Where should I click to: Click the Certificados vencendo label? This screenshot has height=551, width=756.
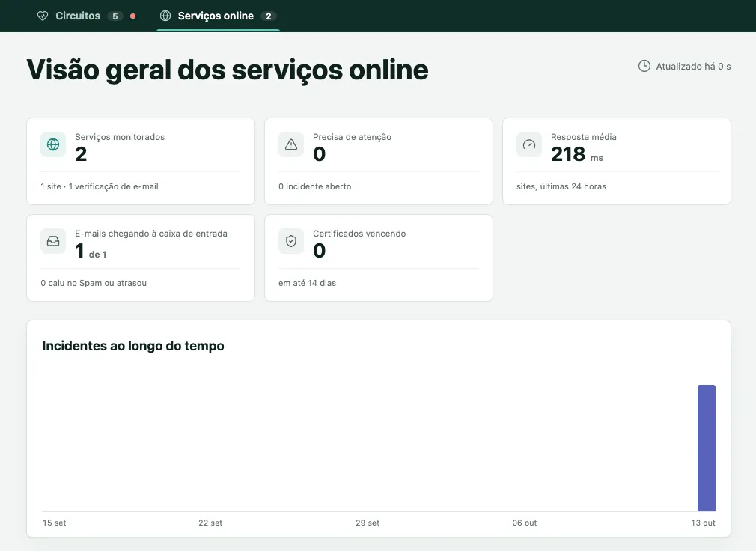pos(359,234)
